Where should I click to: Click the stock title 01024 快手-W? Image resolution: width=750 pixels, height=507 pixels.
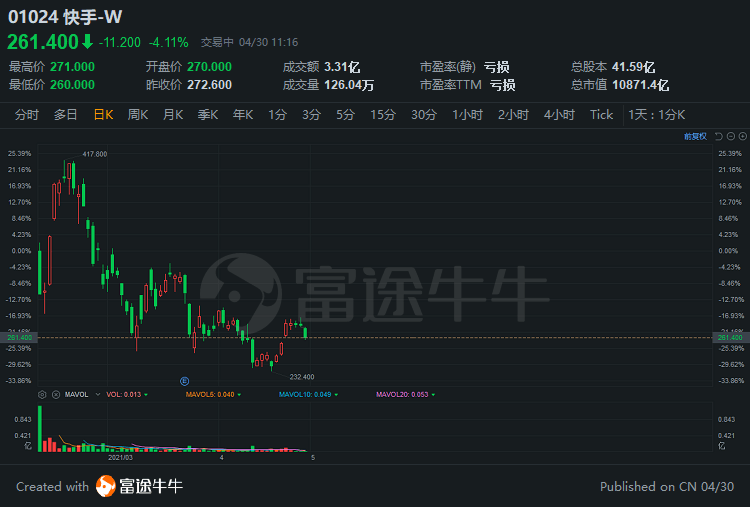[x=65, y=17]
